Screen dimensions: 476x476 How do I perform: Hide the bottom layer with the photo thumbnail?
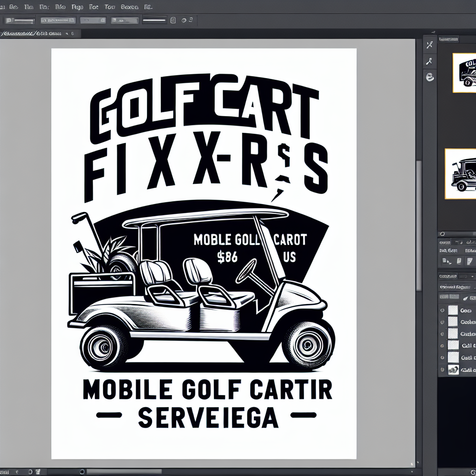coord(443,370)
